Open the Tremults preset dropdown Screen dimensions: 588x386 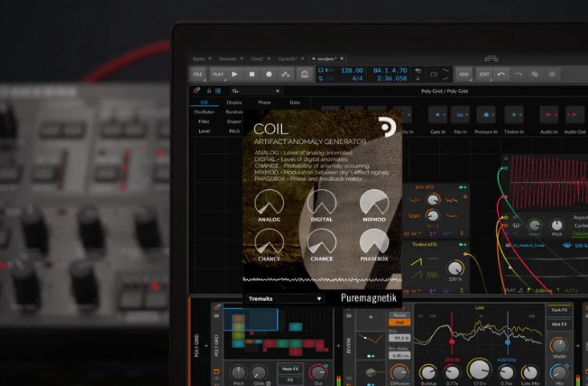[284, 298]
